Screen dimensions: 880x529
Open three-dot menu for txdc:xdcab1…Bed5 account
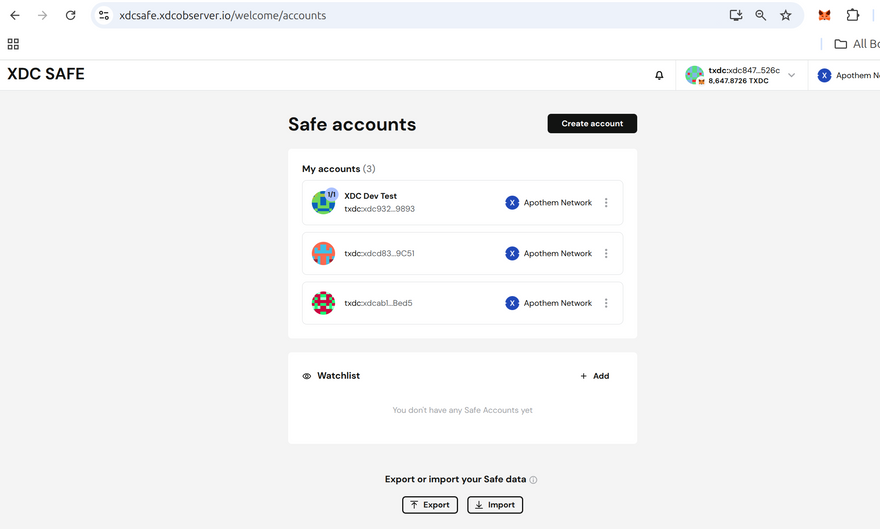pyautogui.click(x=606, y=303)
